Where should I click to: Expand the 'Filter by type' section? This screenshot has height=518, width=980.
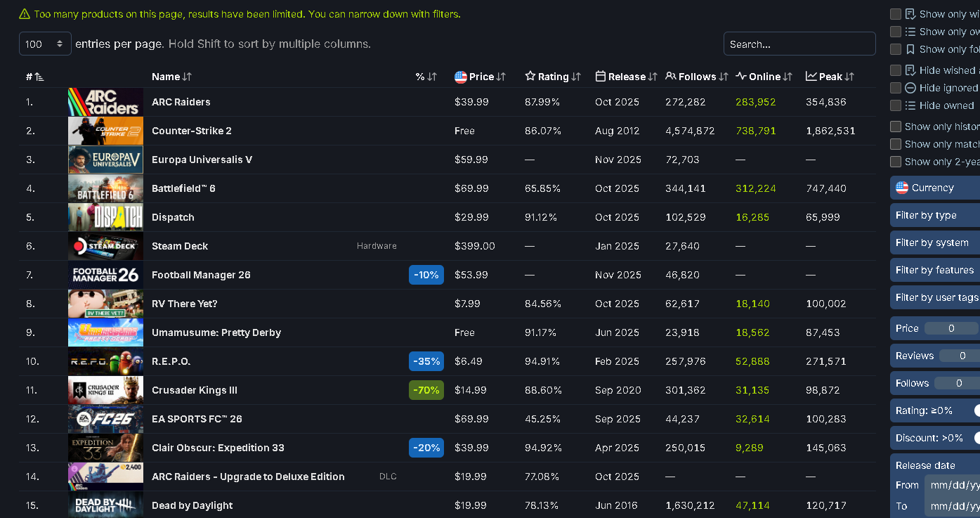coord(935,215)
